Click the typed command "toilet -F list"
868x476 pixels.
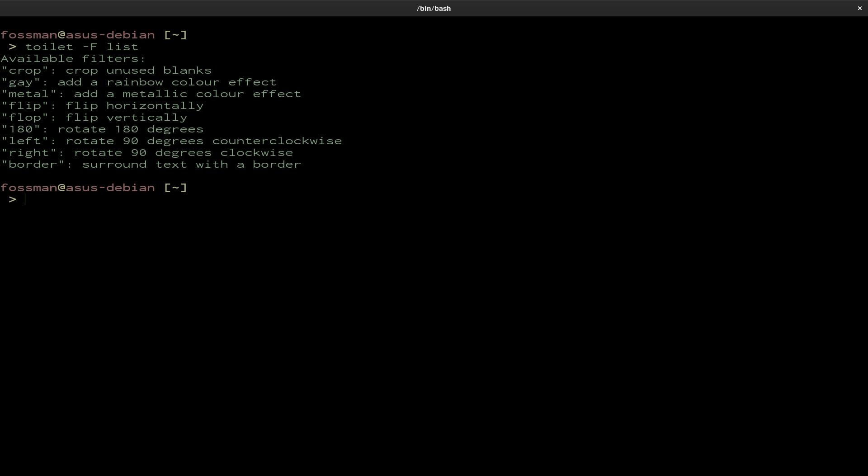pyautogui.click(x=81, y=47)
